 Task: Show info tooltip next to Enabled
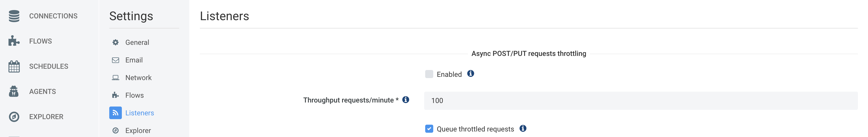[471, 74]
